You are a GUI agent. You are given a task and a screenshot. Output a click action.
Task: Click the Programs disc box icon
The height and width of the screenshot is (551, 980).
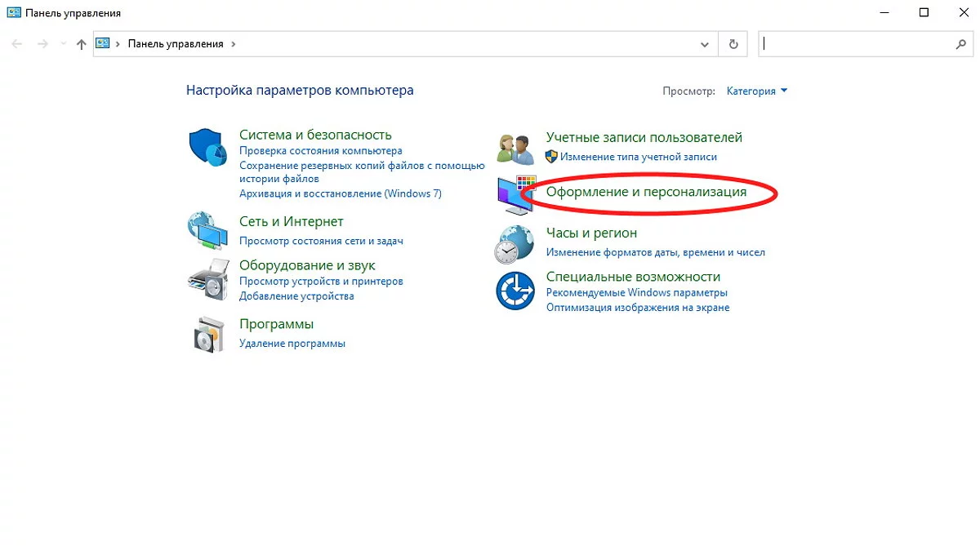point(208,333)
